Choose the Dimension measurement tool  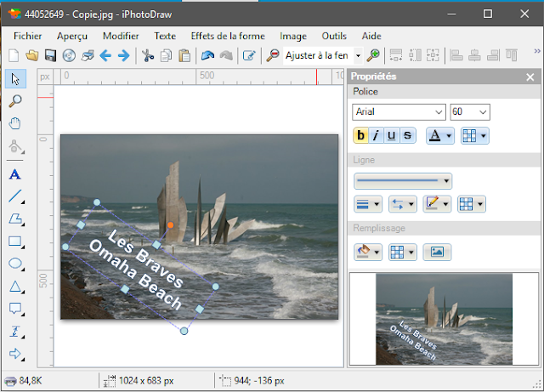pos(15,331)
